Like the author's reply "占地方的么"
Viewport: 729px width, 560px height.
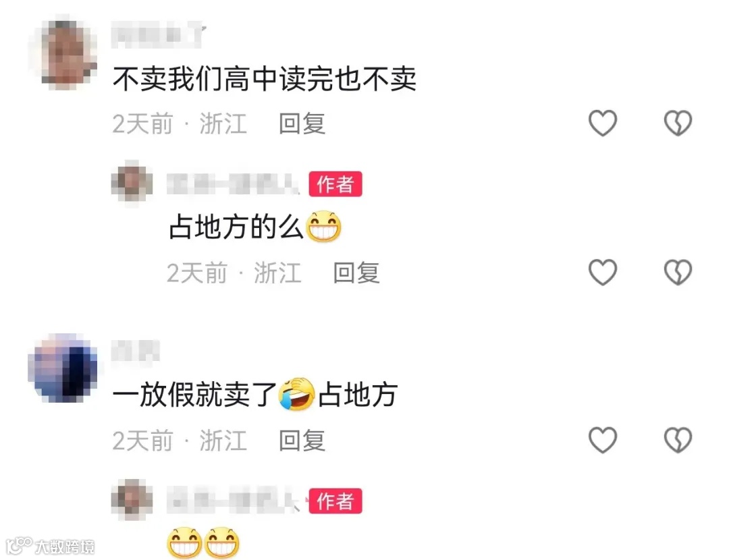point(603,273)
